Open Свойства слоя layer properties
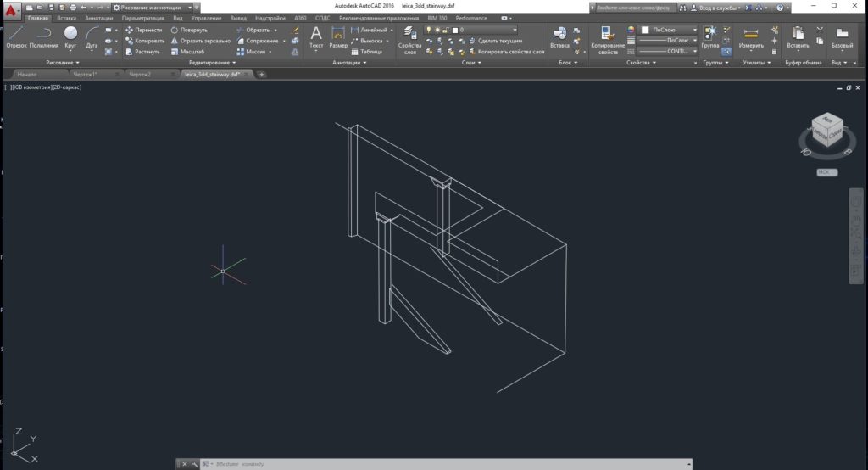 409,40
